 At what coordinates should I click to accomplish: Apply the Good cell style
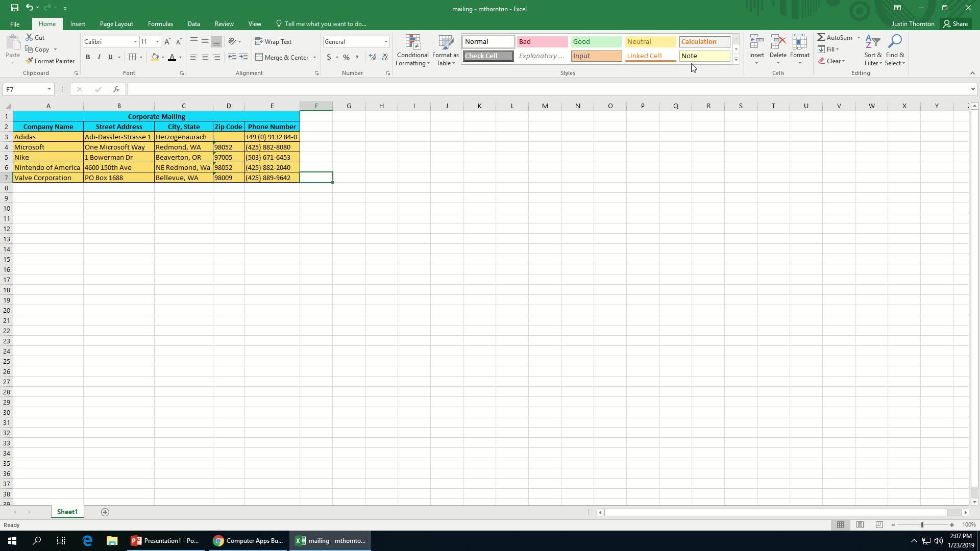(596, 42)
